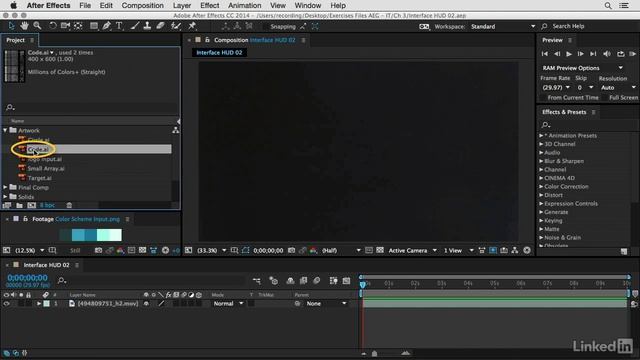Open the Layer menu
This screenshot has height=360, width=640.
point(182,5)
